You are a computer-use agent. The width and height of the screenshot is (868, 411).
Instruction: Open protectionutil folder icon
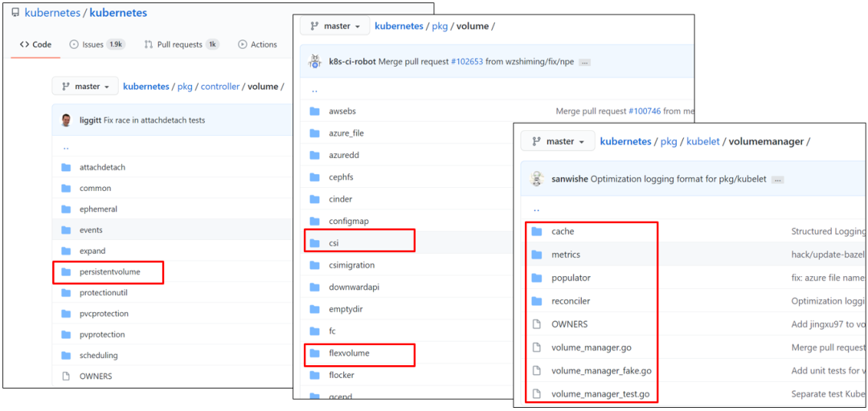tap(67, 293)
